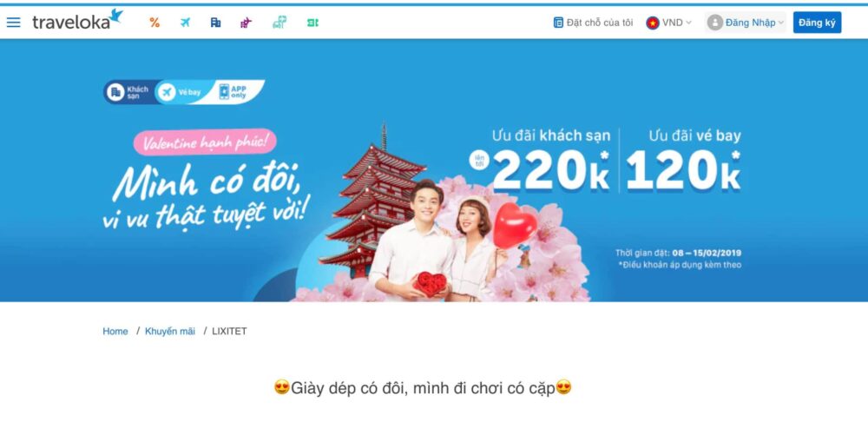This screenshot has height=422, width=868.
Task: Open the orange percent promotions icon
Action: [x=155, y=23]
